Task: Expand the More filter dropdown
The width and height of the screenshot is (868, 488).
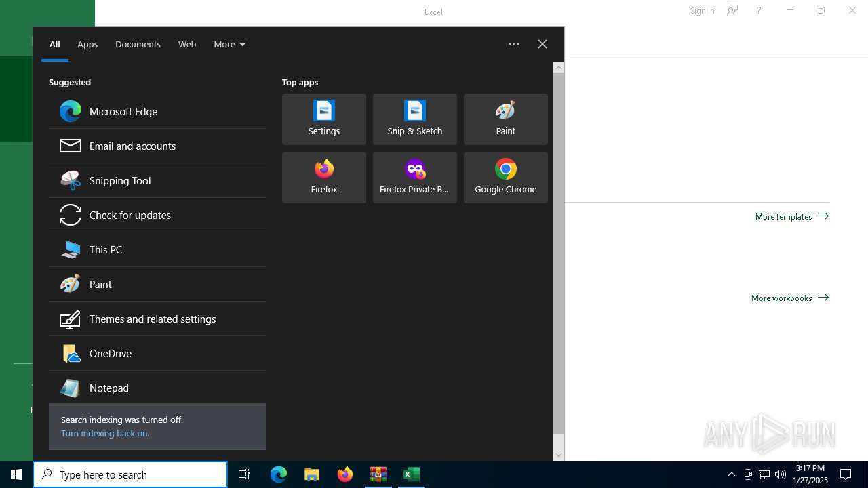Action: [230, 44]
